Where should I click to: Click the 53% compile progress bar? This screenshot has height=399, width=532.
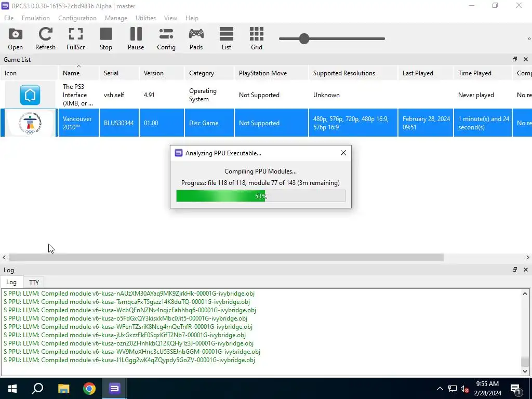261,196
